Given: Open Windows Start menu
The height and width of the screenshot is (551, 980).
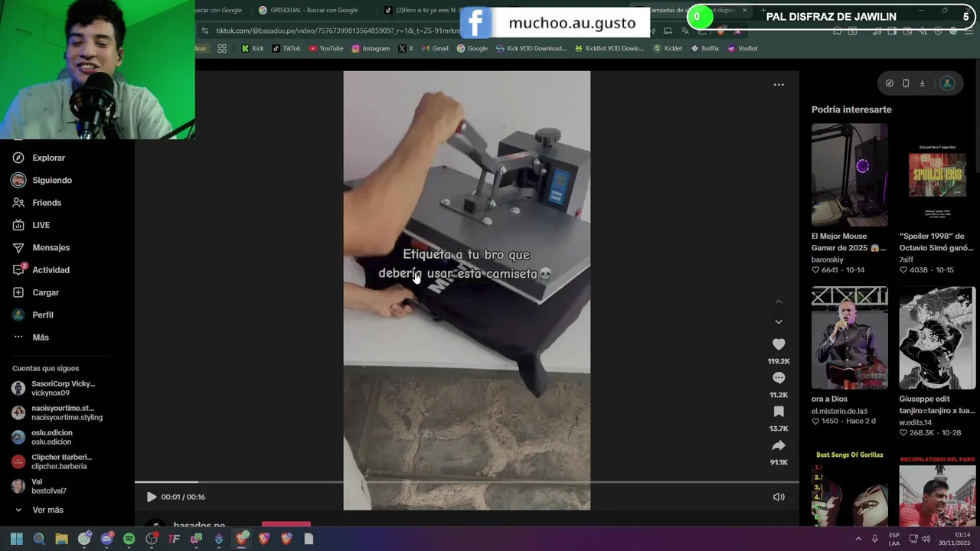Looking at the screenshot, I should click(x=16, y=539).
